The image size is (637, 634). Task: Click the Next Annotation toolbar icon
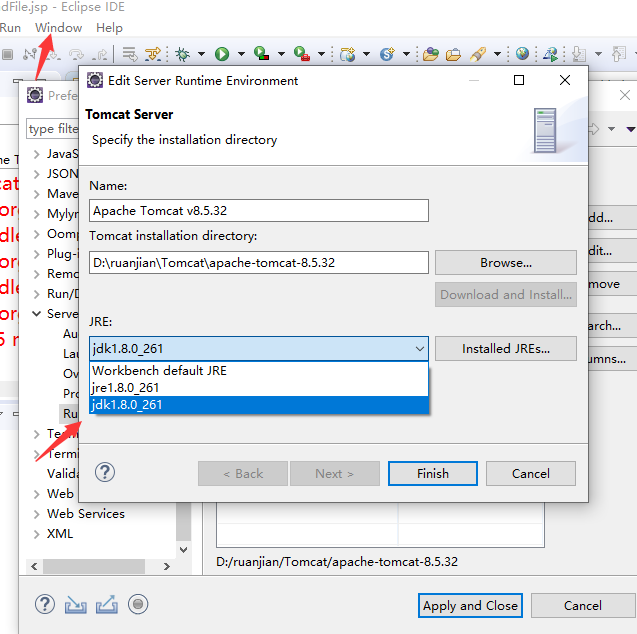click(578, 54)
